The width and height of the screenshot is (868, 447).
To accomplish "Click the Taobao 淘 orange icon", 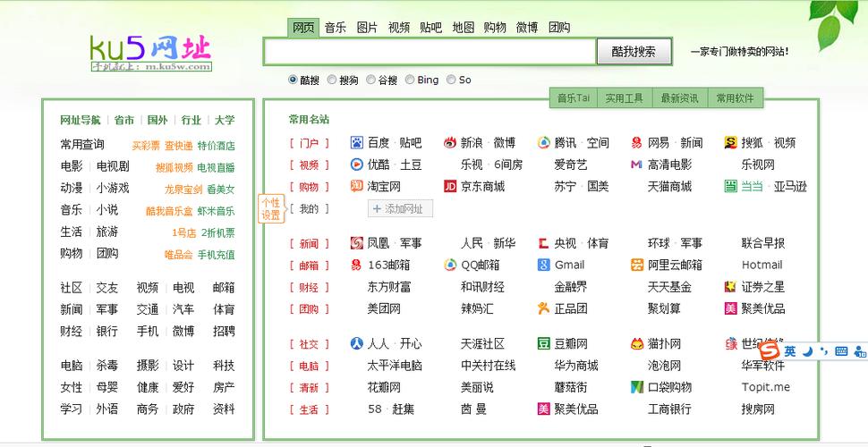I will coord(357,187).
